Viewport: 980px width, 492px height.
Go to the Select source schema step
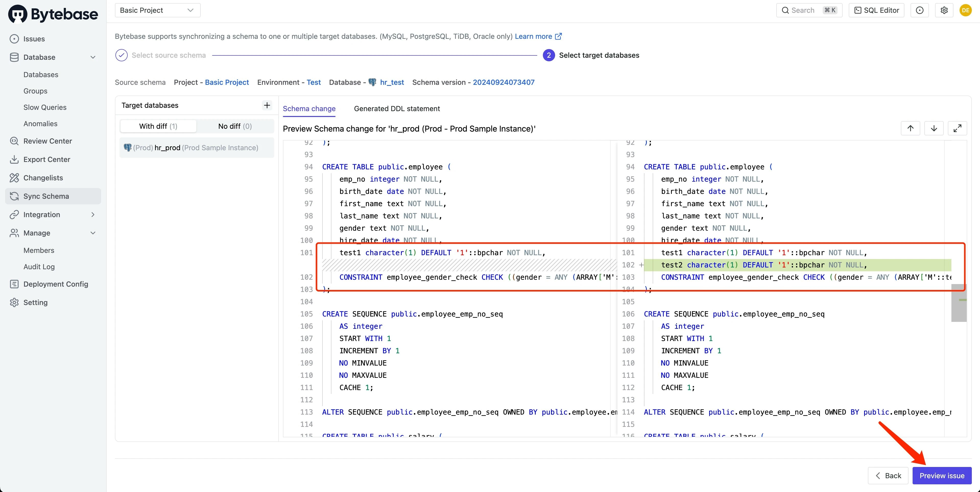click(168, 55)
